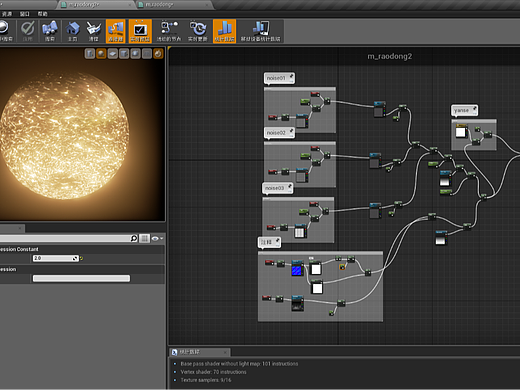Toggle realtime rendering in preview viewport
This screenshot has height=390, width=520.
tap(158, 53)
